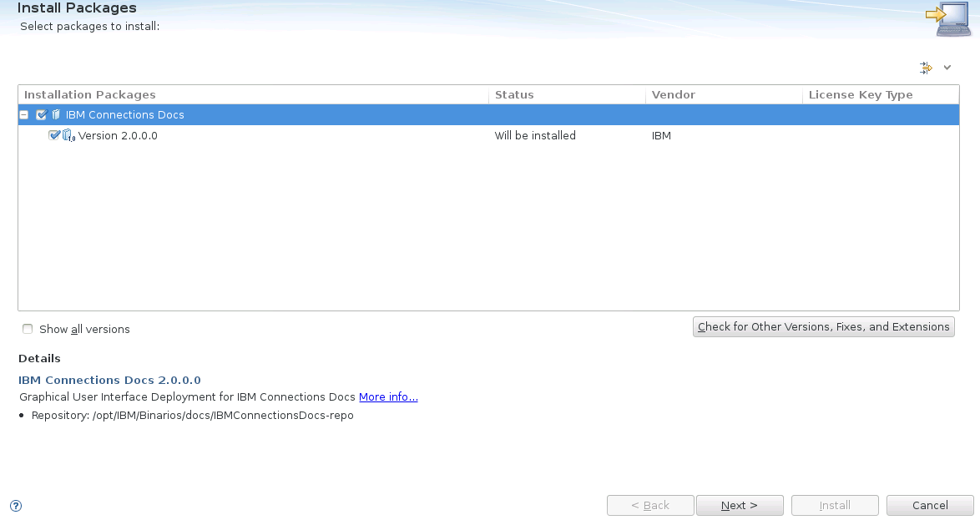
Task: Open the view menu chevron dropdown
Action: [x=947, y=68]
